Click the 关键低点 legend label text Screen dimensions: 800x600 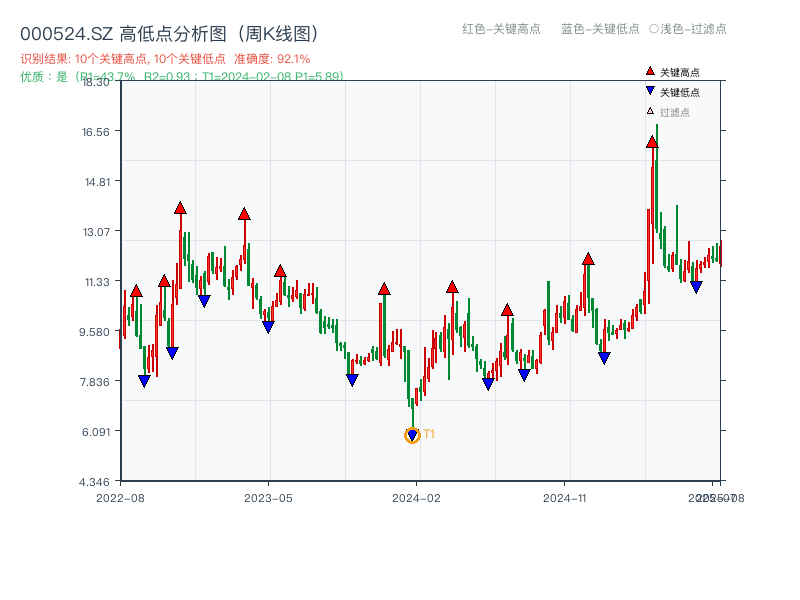680,92
